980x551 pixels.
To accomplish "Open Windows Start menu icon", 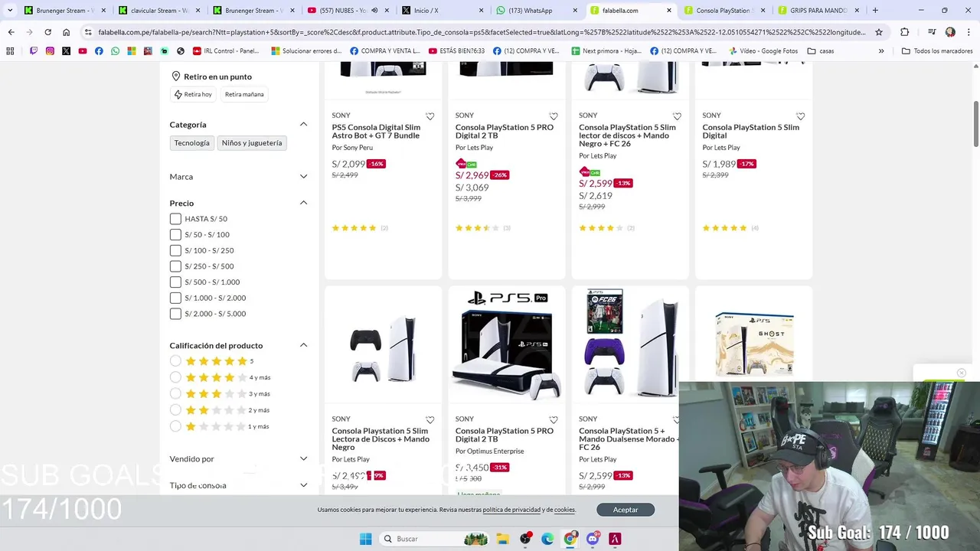I will [365, 539].
